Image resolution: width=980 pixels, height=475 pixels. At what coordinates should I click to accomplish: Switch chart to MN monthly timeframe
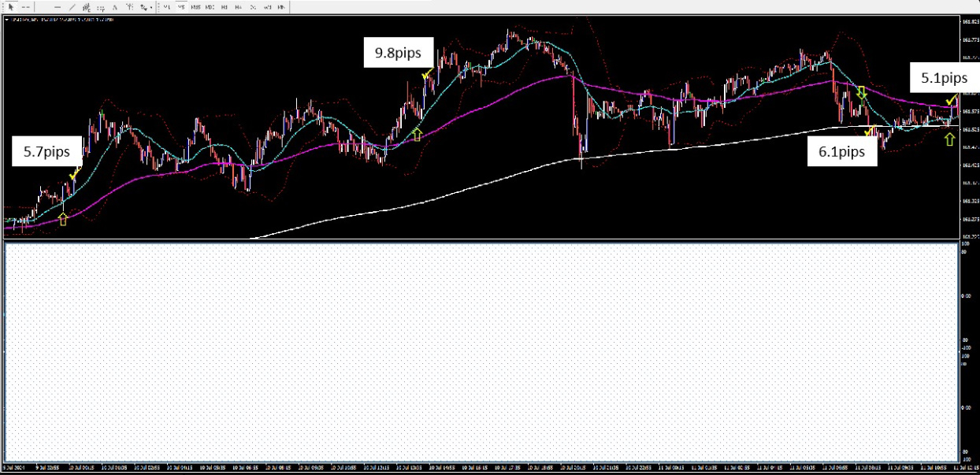(280, 7)
